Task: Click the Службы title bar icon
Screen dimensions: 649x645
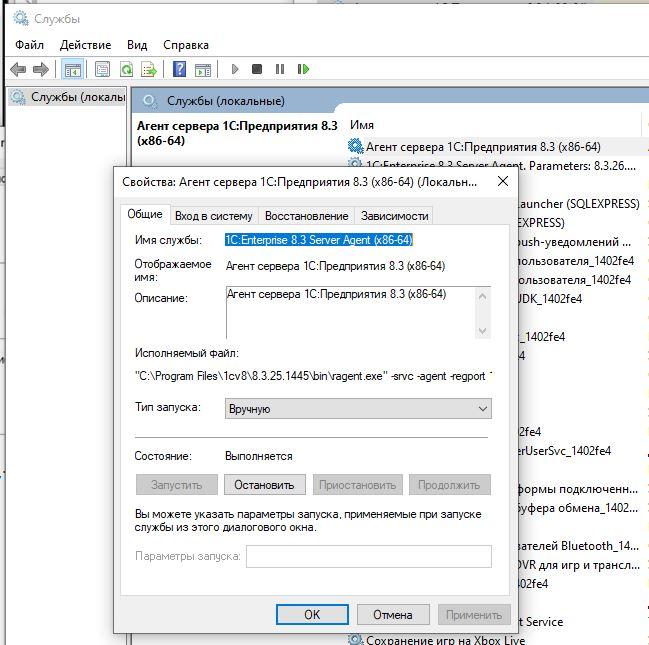Action: (21, 18)
